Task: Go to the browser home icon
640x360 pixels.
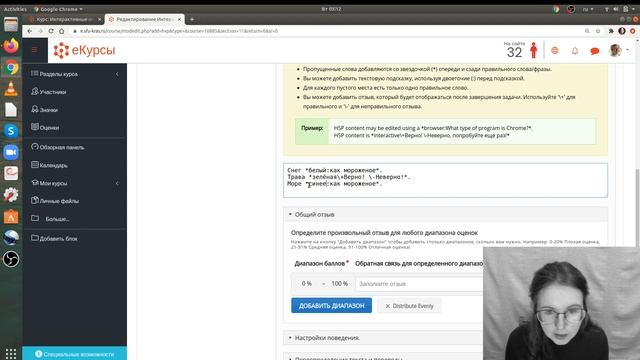Action: pos(62,31)
